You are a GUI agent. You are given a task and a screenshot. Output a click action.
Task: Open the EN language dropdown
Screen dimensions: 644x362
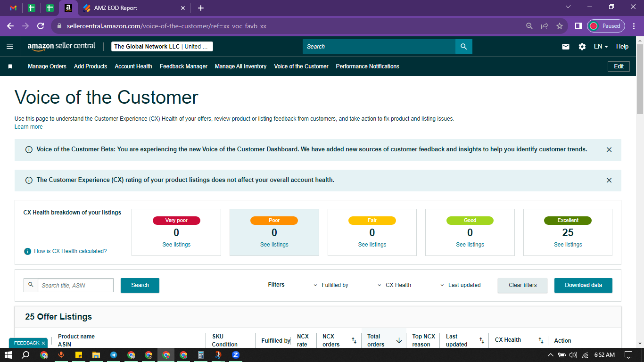601,47
